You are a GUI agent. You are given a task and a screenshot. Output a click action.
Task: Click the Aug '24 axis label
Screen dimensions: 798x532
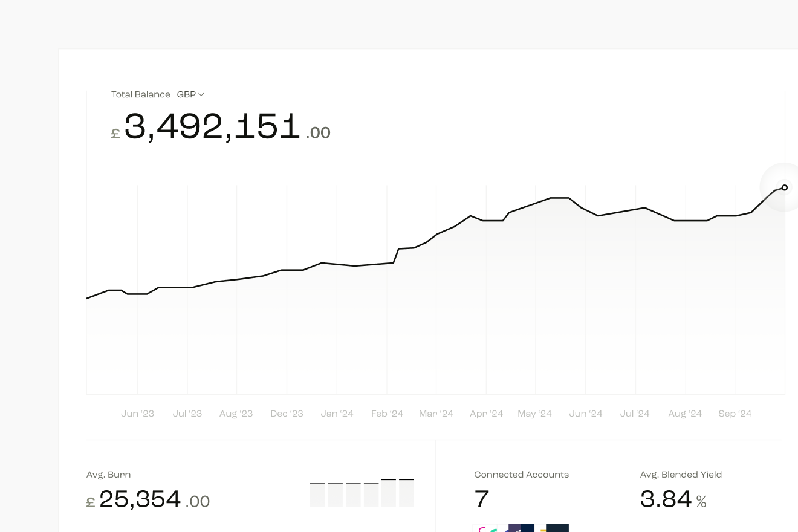coord(685,414)
